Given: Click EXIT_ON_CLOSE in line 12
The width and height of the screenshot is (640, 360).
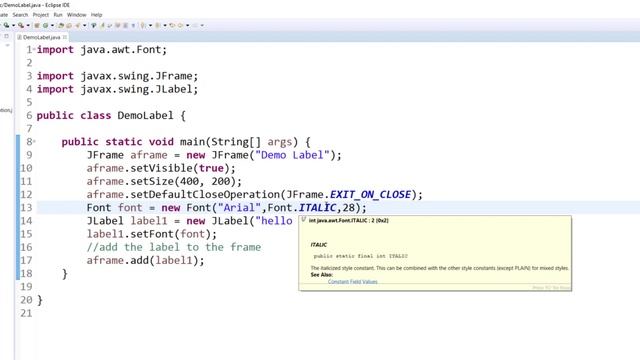Looking at the screenshot, I should click(x=370, y=194).
